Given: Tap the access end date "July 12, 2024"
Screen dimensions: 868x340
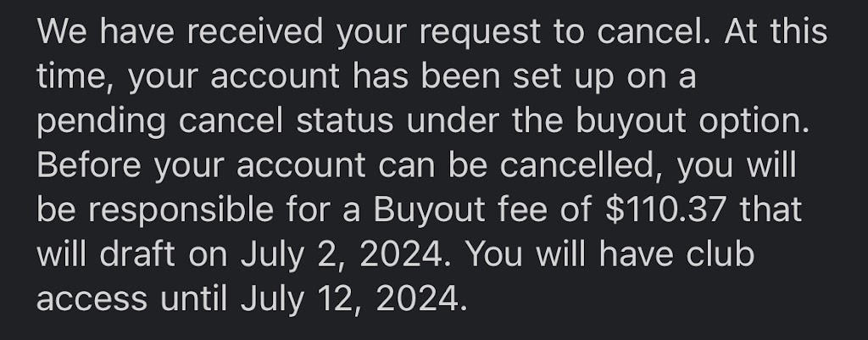Looking at the screenshot, I should [x=353, y=298].
